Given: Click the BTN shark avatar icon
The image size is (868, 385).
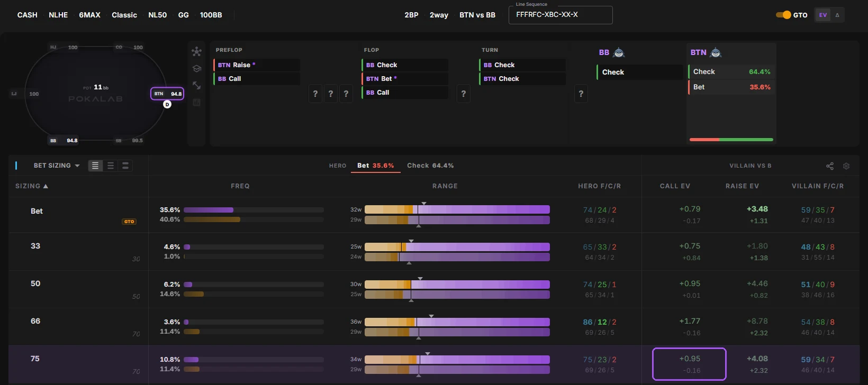Looking at the screenshot, I should click(716, 52).
